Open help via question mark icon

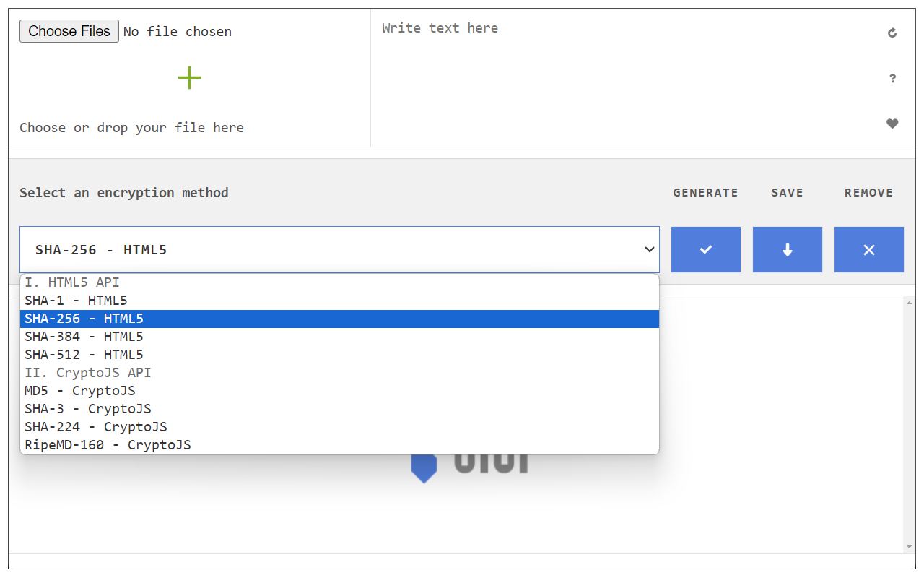coord(892,79)
